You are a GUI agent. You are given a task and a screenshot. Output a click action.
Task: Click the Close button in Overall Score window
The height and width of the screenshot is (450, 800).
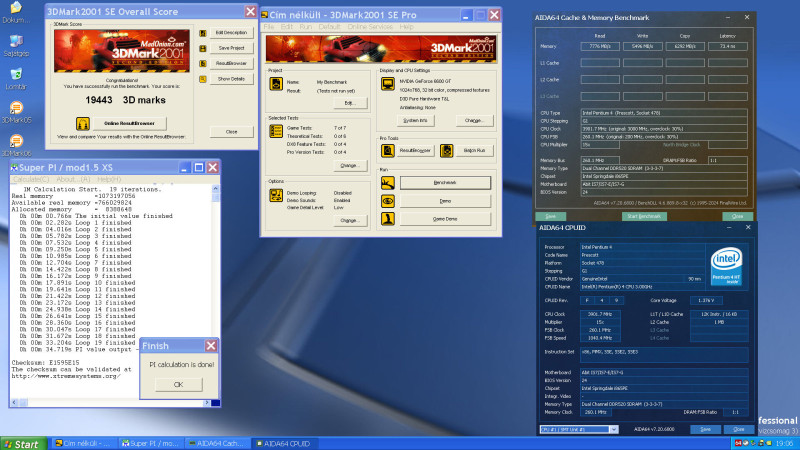tap(232, 132)
